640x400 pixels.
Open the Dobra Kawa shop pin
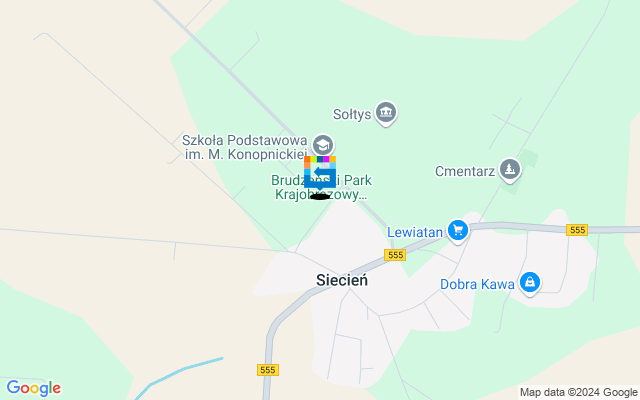(530, 283)
